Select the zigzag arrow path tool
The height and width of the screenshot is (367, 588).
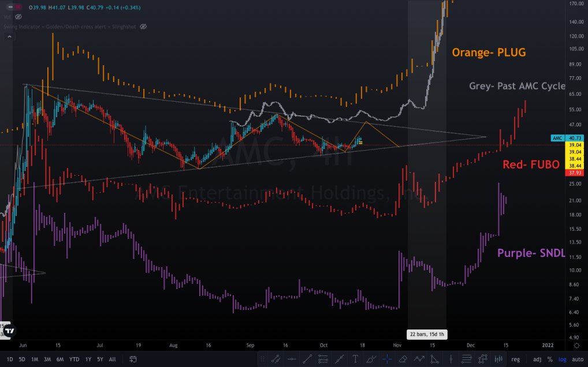point(419,359)
